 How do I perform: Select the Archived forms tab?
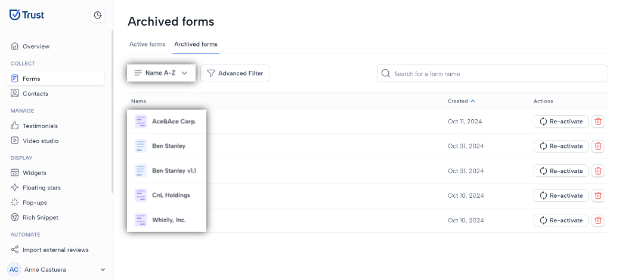pyautogui.click(x=196, y=44)
